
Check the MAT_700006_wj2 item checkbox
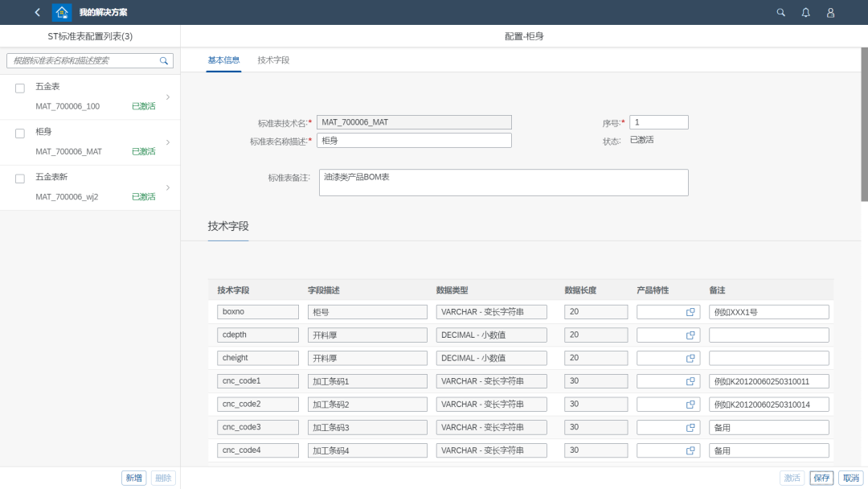(x=20, y=179)
